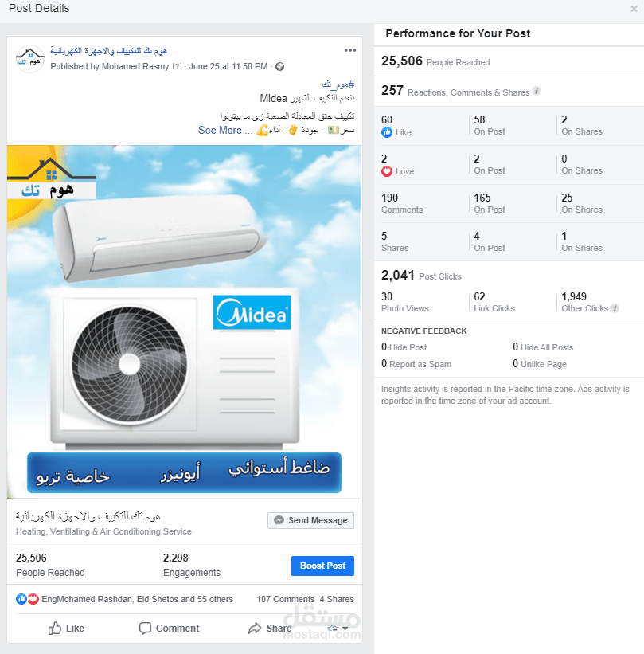The width and height of the screenshot is (644, 654).
Task: Open the 4 Shares link
Action: 337,599
